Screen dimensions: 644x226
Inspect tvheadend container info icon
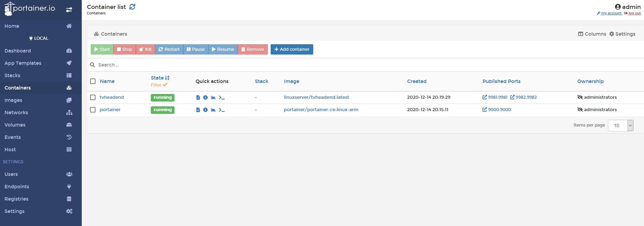pyautogui.click(x=205, y=97)
